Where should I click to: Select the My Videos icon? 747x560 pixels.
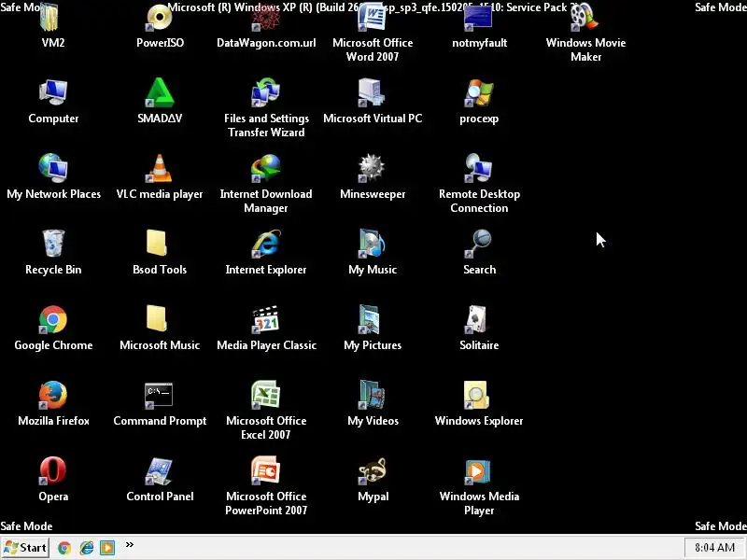tap(373, 395)
